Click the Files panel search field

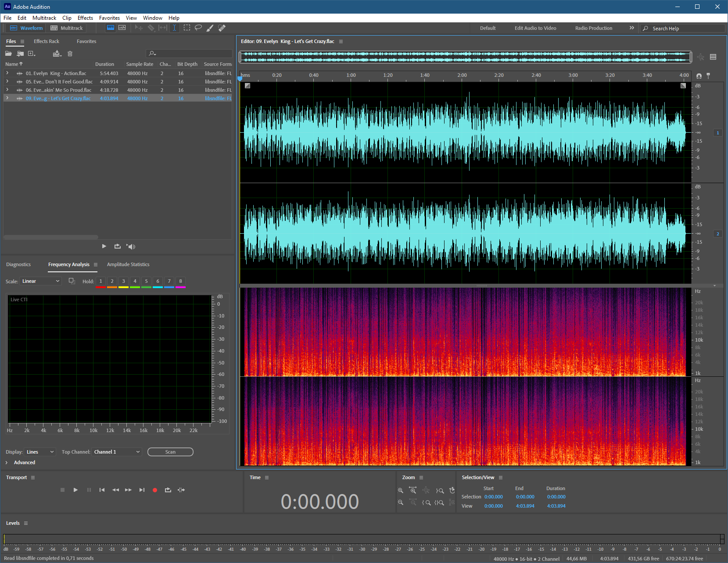point(190,54)
